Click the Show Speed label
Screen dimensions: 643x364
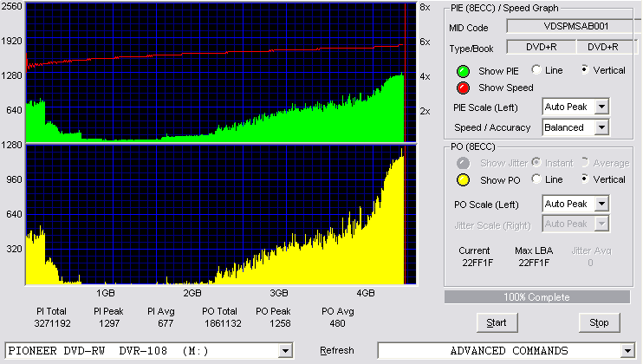505,88
